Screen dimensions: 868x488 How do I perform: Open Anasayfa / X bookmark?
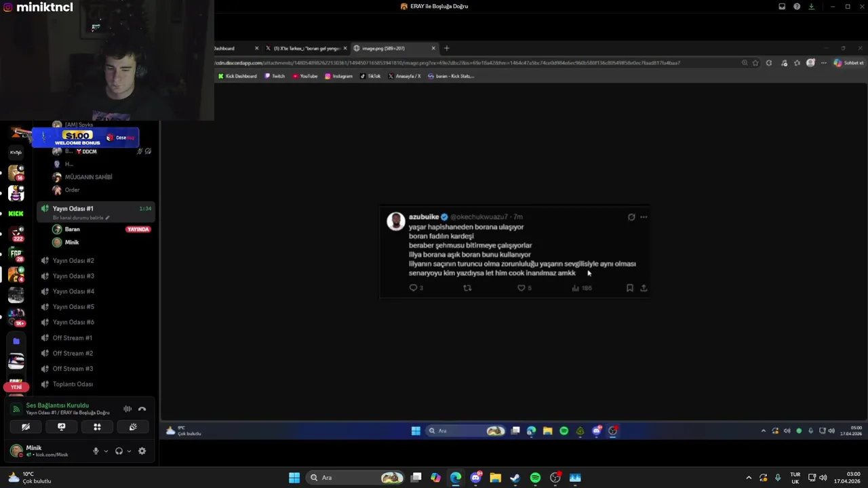tap(405, 76)
